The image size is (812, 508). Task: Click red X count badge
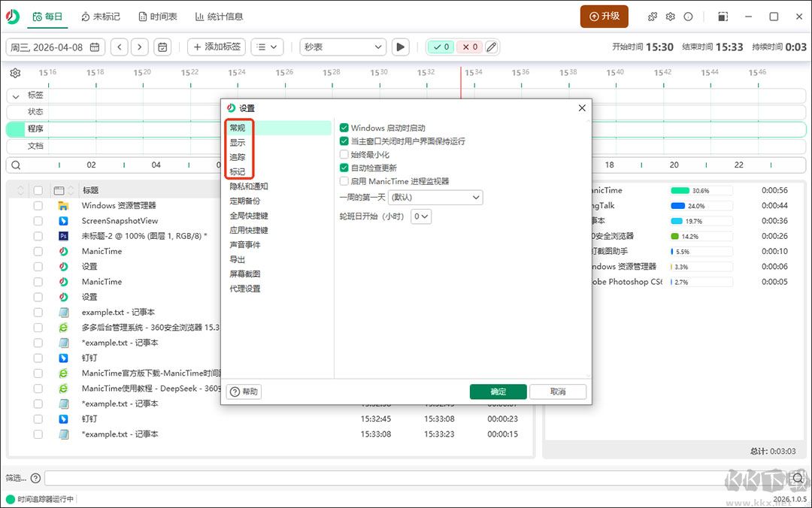[x=470, y=47]
